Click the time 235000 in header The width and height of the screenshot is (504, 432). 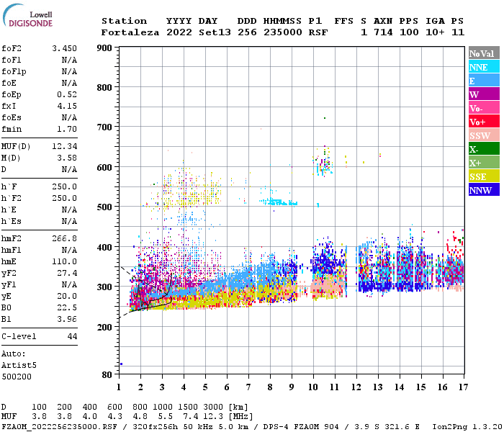click(283, 32)
